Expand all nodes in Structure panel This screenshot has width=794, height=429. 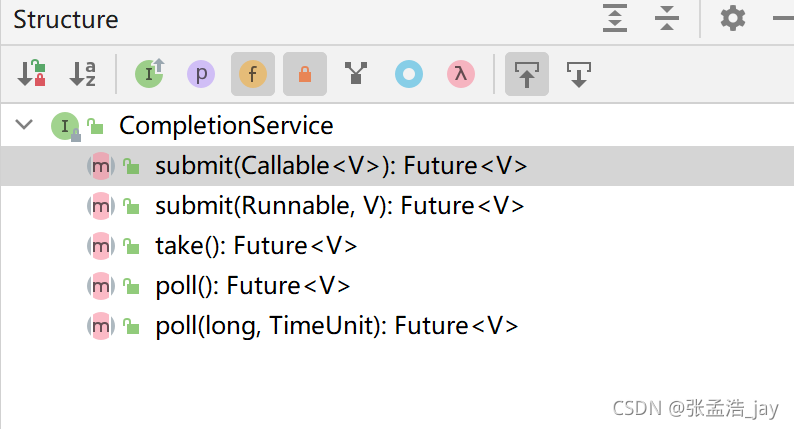[615, 18]
